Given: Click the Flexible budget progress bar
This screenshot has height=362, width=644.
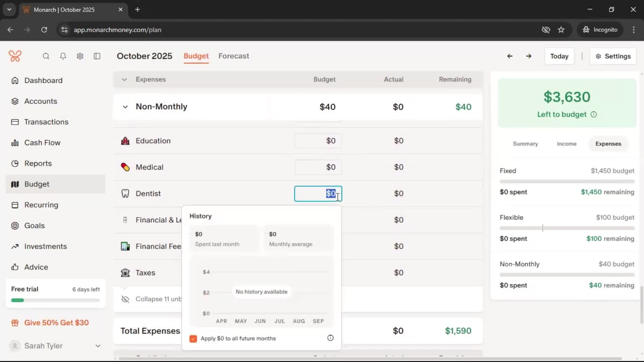Looking at the screenshot, I should tap(567, 228).
